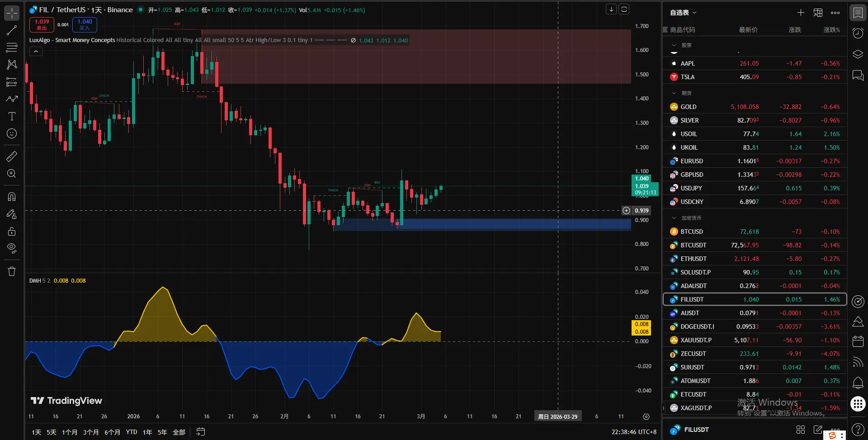Select the 全部 time range

coord(179,432)
